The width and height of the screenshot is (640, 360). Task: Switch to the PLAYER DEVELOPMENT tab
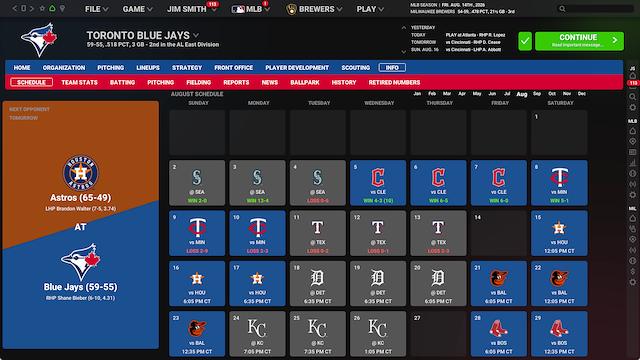coord(297,68)
